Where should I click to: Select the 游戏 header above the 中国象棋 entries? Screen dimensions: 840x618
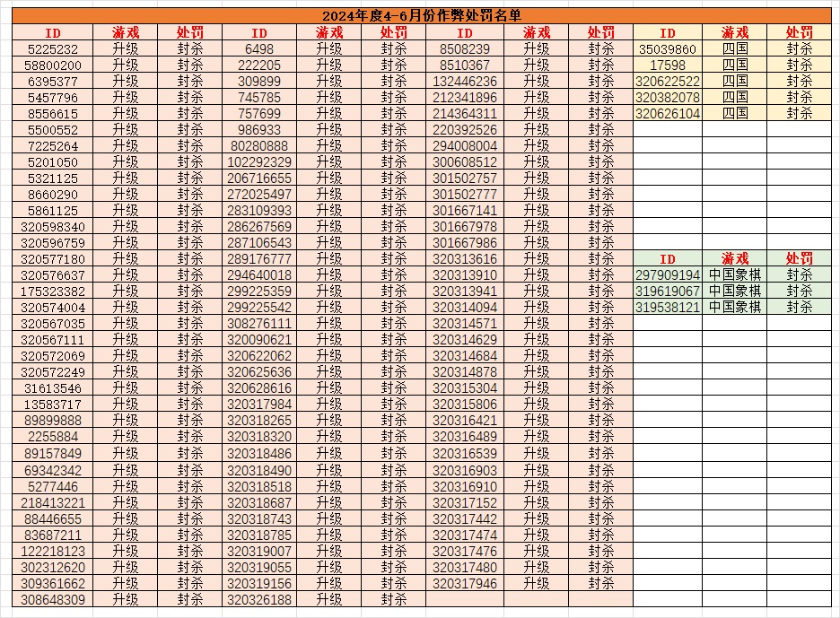point(734,259)
